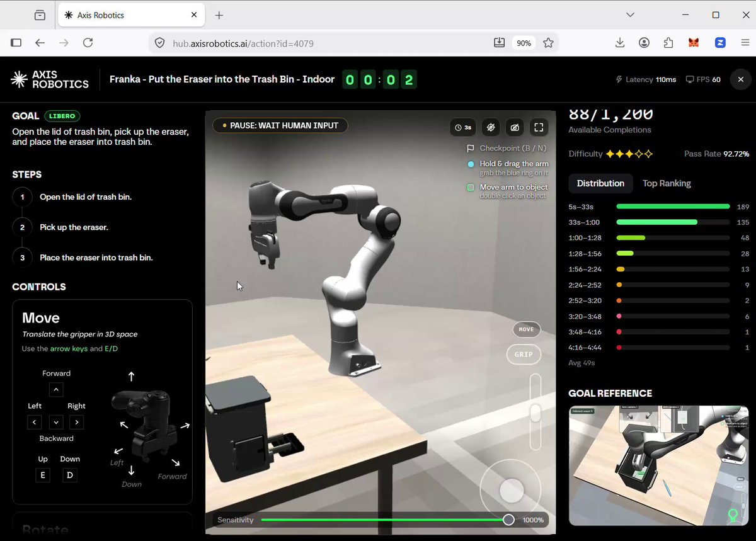Click the vertical slider knob below GRIP

pos(535,413)
